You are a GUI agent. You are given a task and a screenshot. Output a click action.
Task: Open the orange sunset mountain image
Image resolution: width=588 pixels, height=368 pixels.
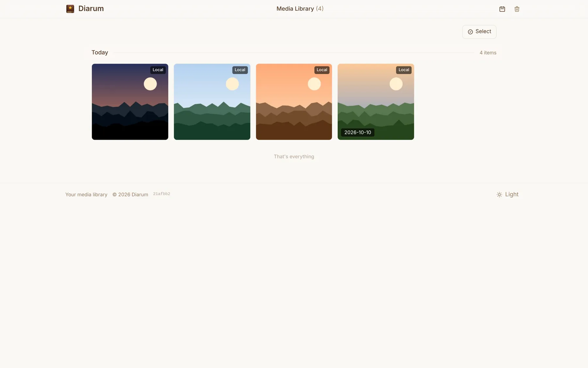pyautogui.click(x=294, y=102)
